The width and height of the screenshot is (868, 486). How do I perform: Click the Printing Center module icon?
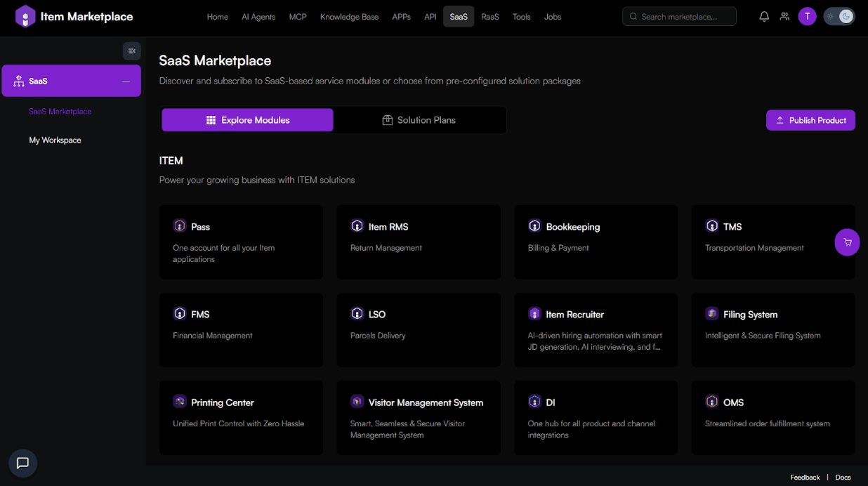(x=180, y=402)
